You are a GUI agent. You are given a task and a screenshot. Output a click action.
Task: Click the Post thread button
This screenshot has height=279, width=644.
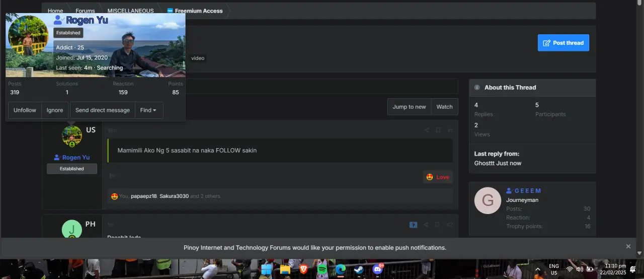[563, 43]
